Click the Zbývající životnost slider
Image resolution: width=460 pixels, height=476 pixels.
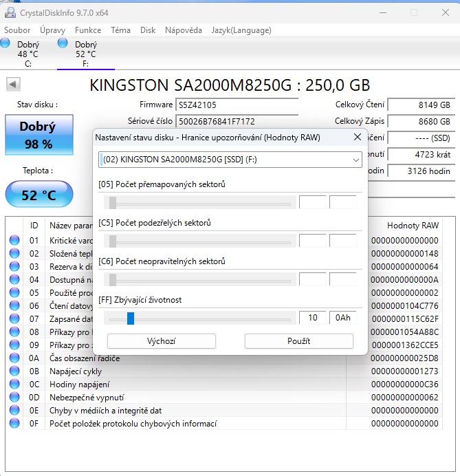[x=199, y=318]
